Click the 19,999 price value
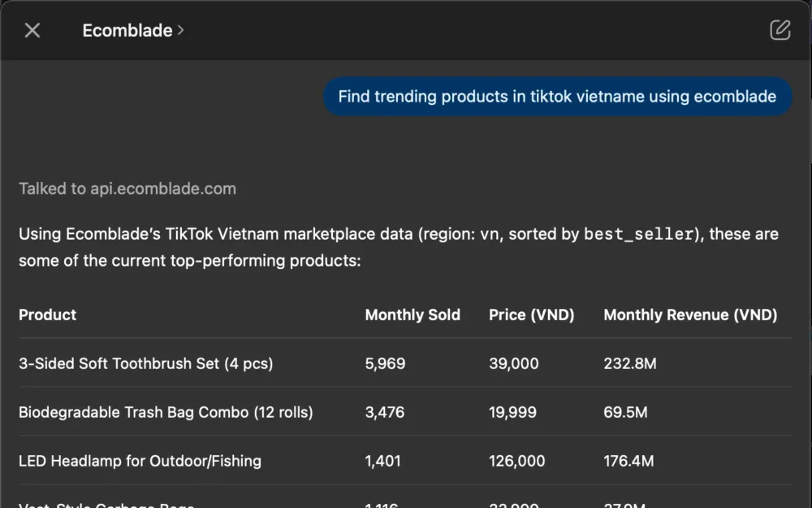 click(512, 412)
